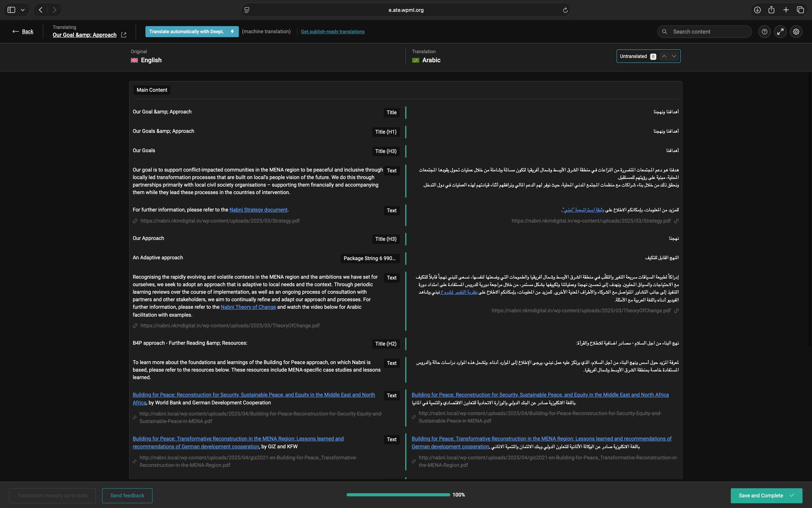Open the Nabni Theory of Change link
812x508 pixels.
[248, 307]
